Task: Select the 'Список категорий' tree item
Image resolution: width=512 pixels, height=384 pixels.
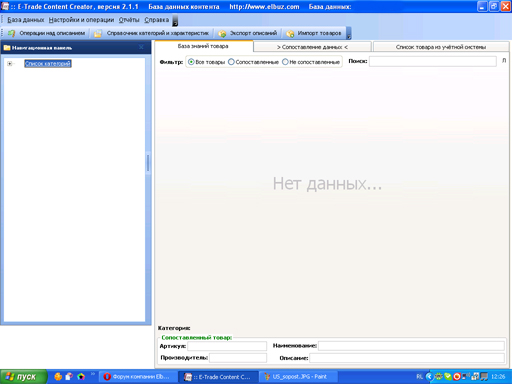Action: pyautogui.click(x=48, y=63)
